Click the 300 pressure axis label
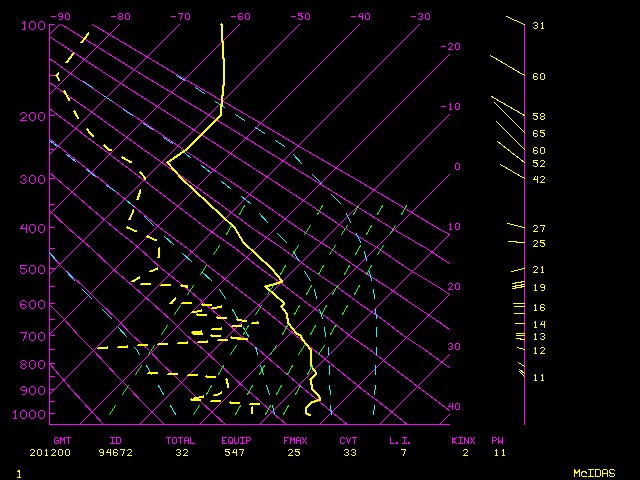640x480 pixels. [33, 179]
